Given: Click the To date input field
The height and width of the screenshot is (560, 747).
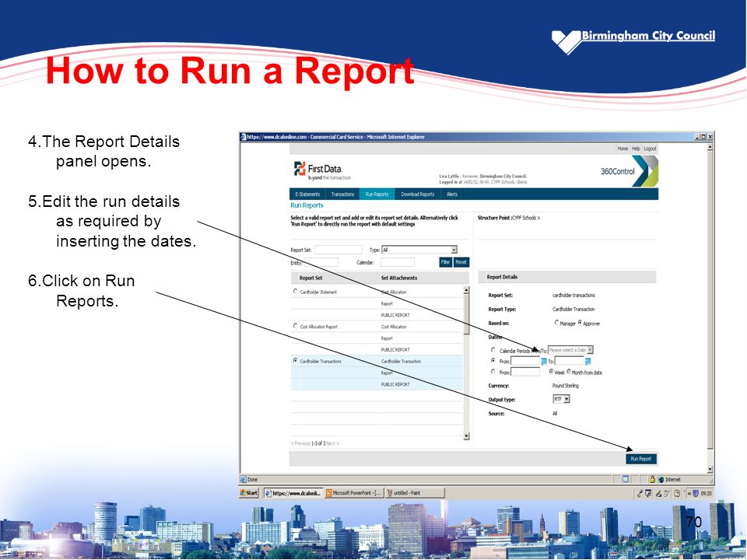Looking at the screenshot, I should click(570, 362).
